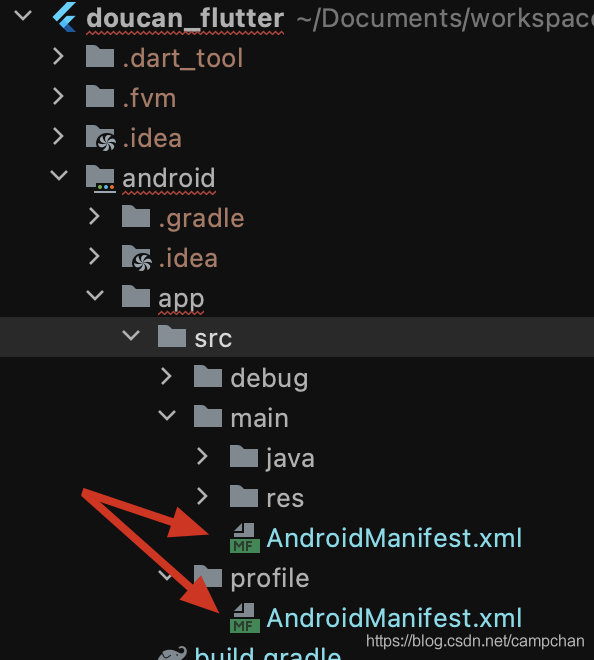Collapse the doucan_flutter project root
Image resolution: width=594 pixels, height=660 pixels.
pyautogui.click(x=23, y=16)
